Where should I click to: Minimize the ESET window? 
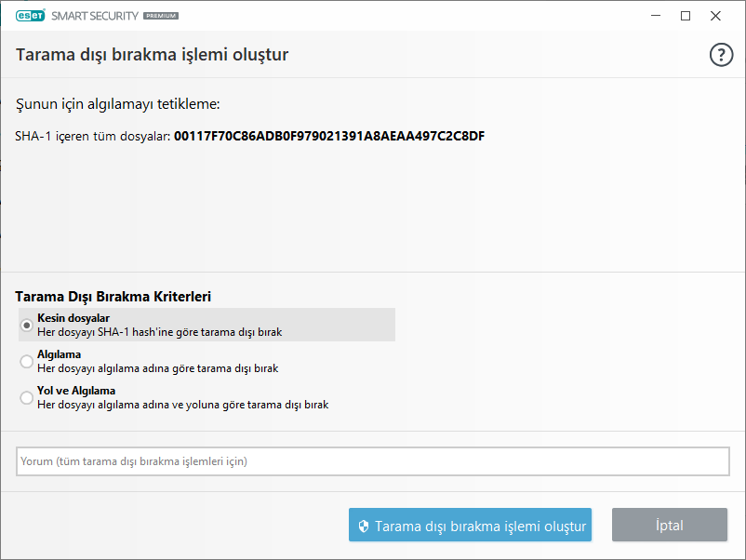pos(656,16)
